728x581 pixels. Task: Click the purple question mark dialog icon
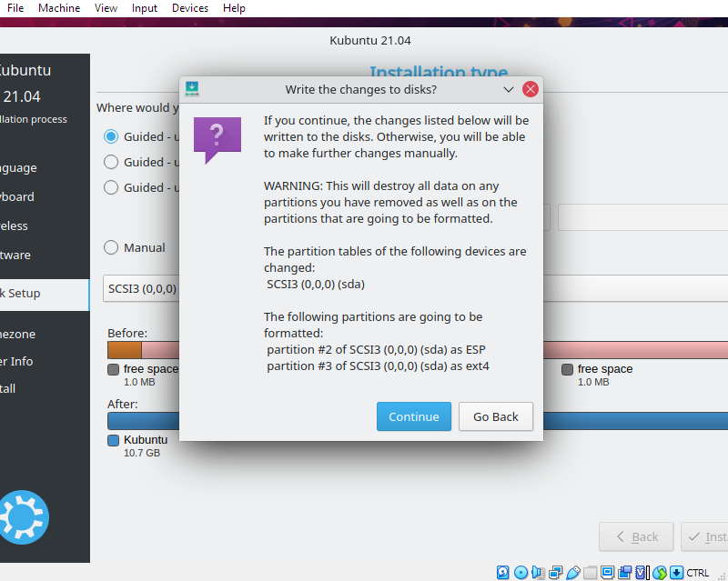217,140
